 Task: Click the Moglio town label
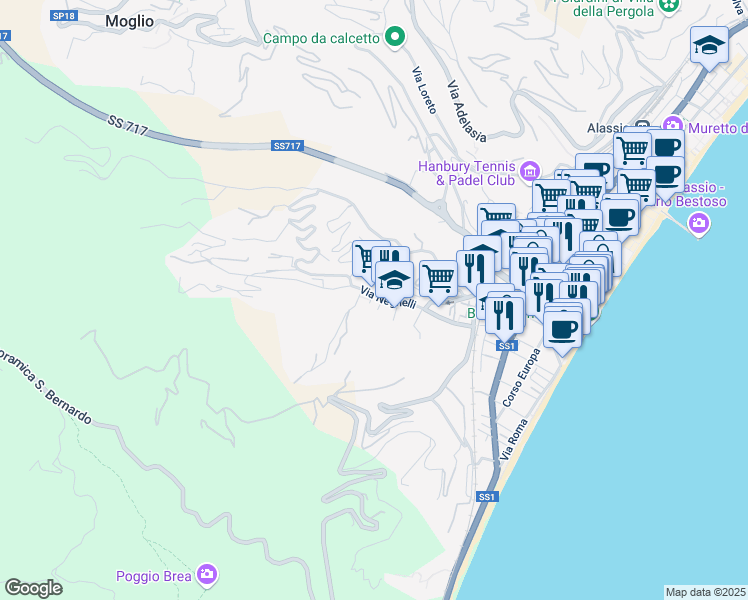pos(130,21)
